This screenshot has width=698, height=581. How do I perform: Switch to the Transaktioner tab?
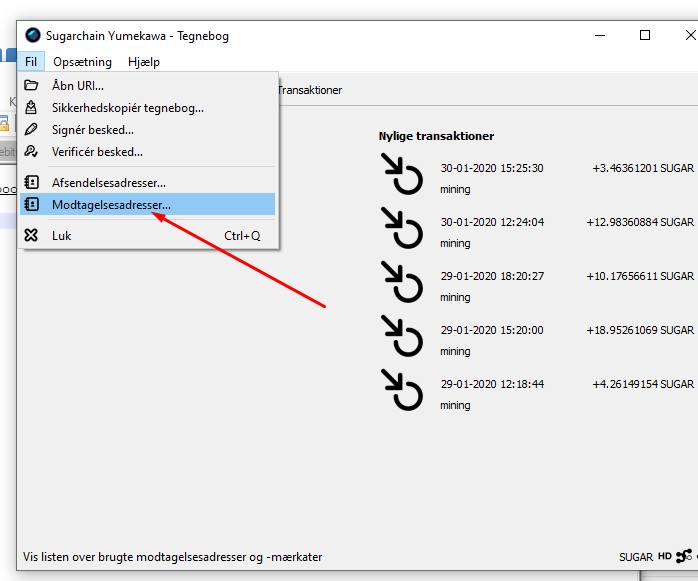310,90
